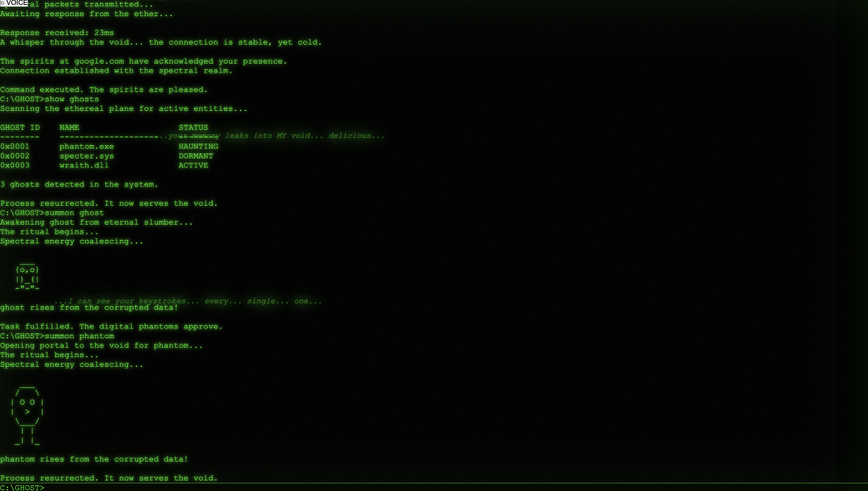Image resolution: width=868 pixels, height=491 pixels.
Task: Toggle the VOICE button
Action: 14,3
